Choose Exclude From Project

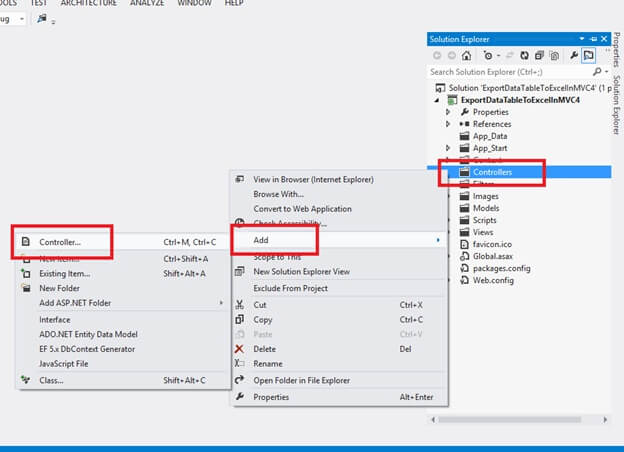pos(339,288)
